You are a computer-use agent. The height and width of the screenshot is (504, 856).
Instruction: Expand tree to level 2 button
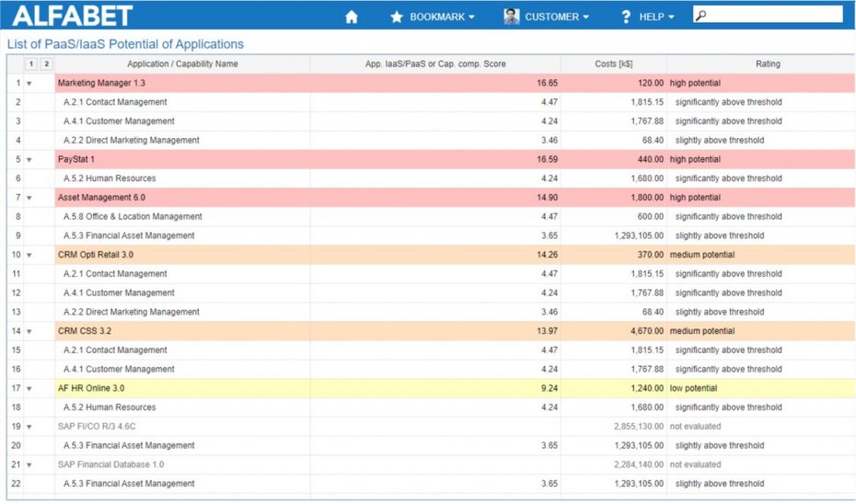(46, 63)
